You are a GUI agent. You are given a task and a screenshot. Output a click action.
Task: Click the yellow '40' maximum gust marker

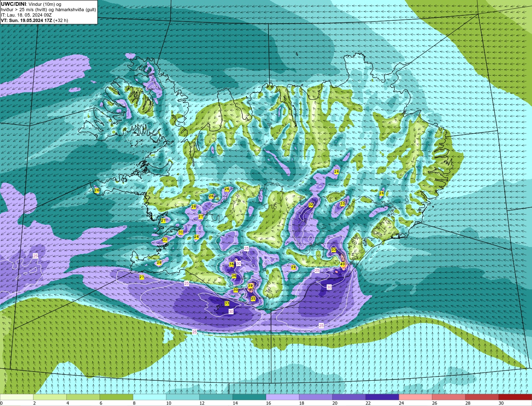point(342,264)
